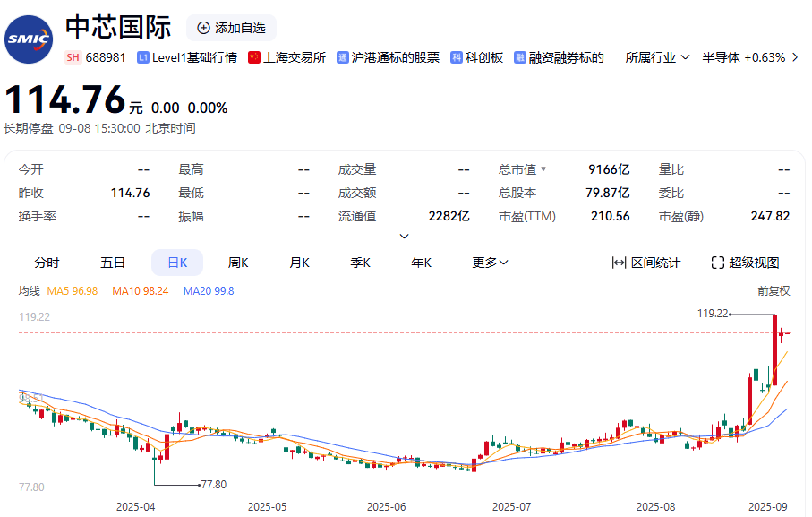
Task: Click the 融资融券标的 tag icon
Action: (x=520, y=57)
